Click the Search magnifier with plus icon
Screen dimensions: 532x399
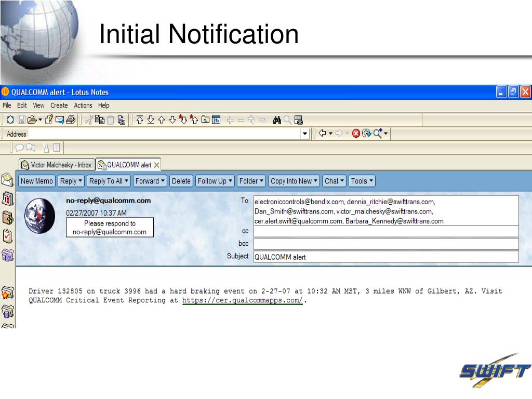tap(378, 133)
